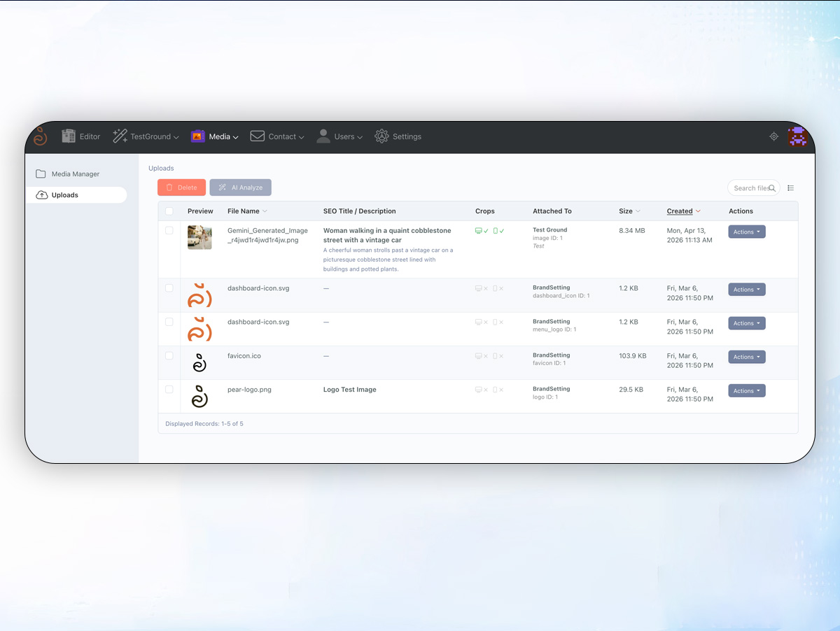
Task: Click the Settings gear icon
Action: pyautogui.click(x=381, y=136)
